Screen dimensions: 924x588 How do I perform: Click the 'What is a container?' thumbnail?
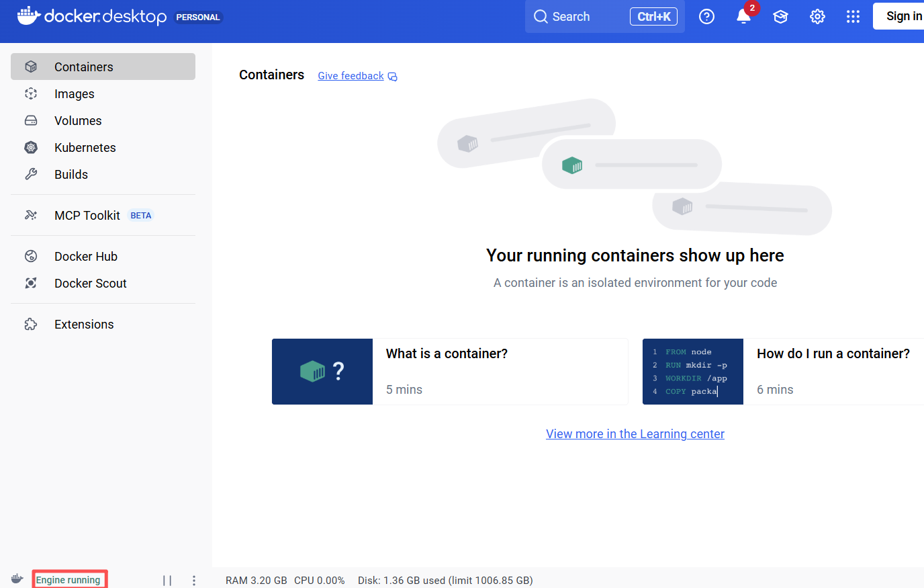(x=322, y=372)
